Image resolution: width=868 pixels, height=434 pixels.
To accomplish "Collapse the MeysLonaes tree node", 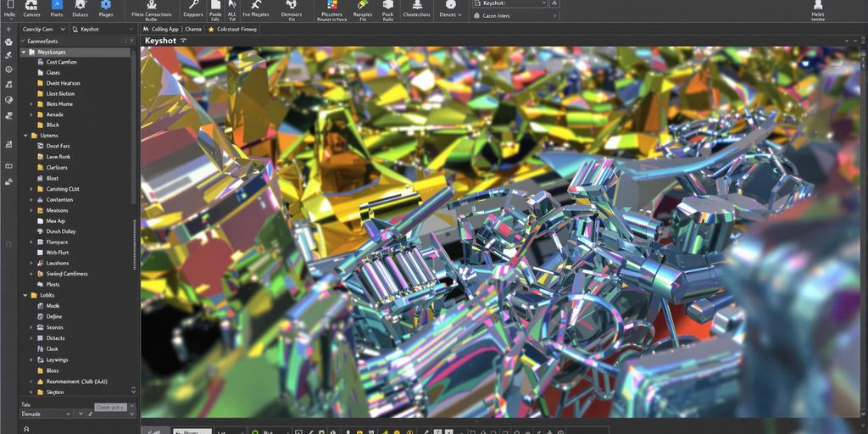I will click(24, 52).
